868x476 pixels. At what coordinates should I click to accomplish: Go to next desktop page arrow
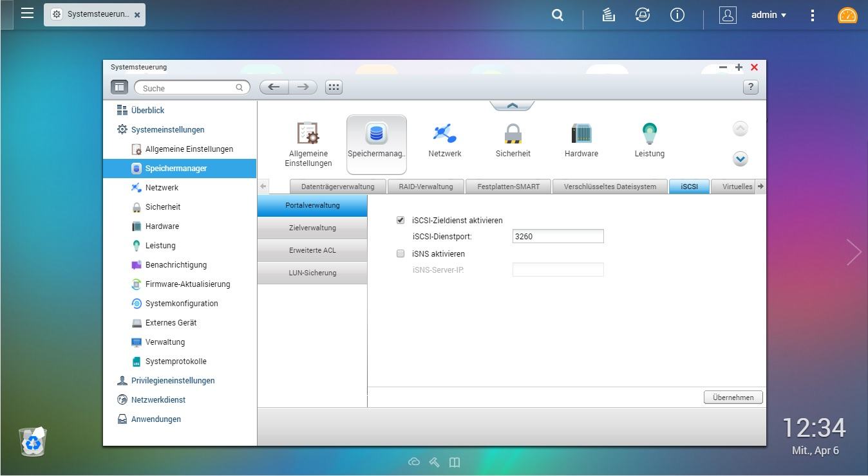854,252
